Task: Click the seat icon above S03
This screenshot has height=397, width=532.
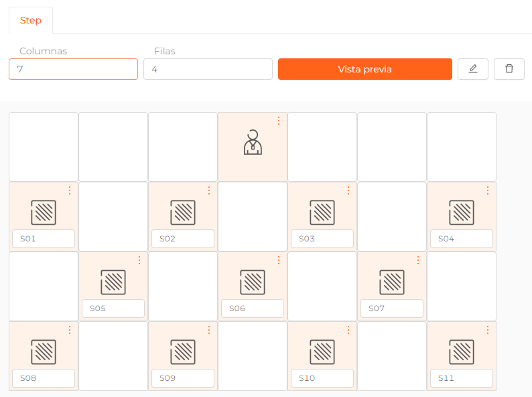Action: point(322,213)
